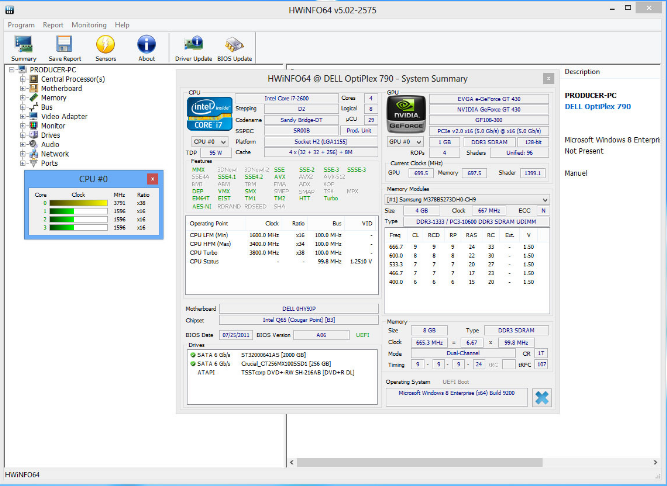
Task: Click the DELL OptiPlex 790 link
Action: (x=598, y=107)
